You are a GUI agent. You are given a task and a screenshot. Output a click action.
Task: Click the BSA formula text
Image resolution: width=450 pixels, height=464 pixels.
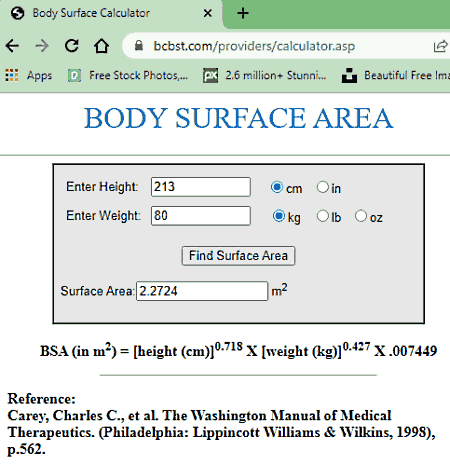point(238,350)
